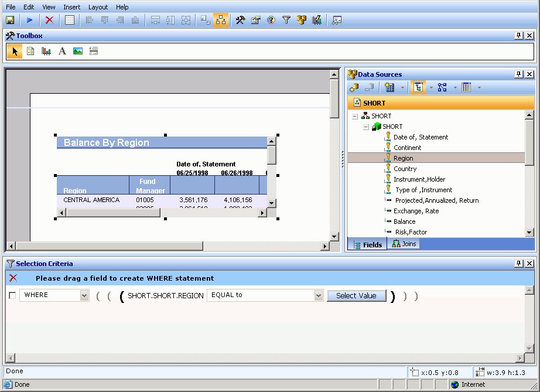The height and width of the screenshot is (392, 540).
Task: Click the table list view icon
Action: [466, 87]
